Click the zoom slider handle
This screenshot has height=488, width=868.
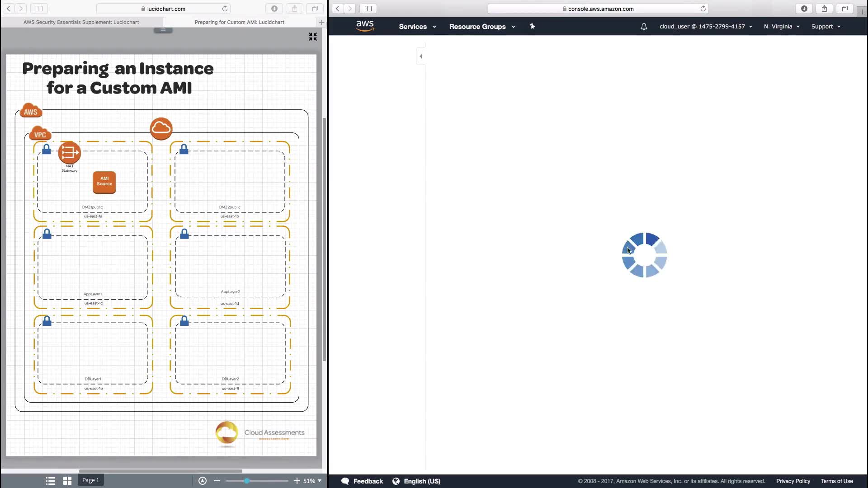coord(247,481)
